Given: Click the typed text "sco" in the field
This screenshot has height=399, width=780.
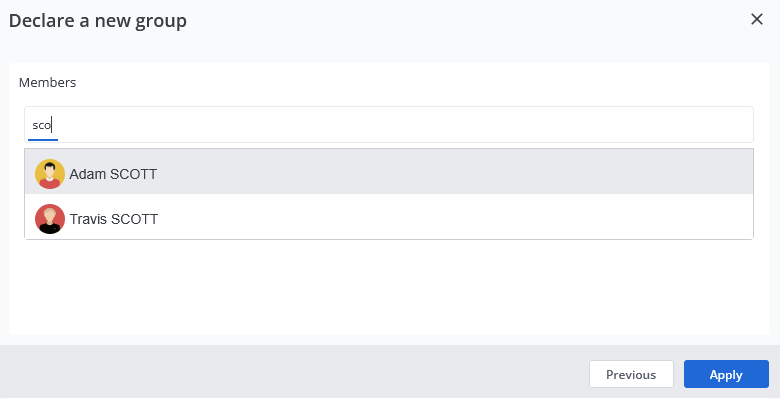Looking at the screenshot, I should pos(41,125).
